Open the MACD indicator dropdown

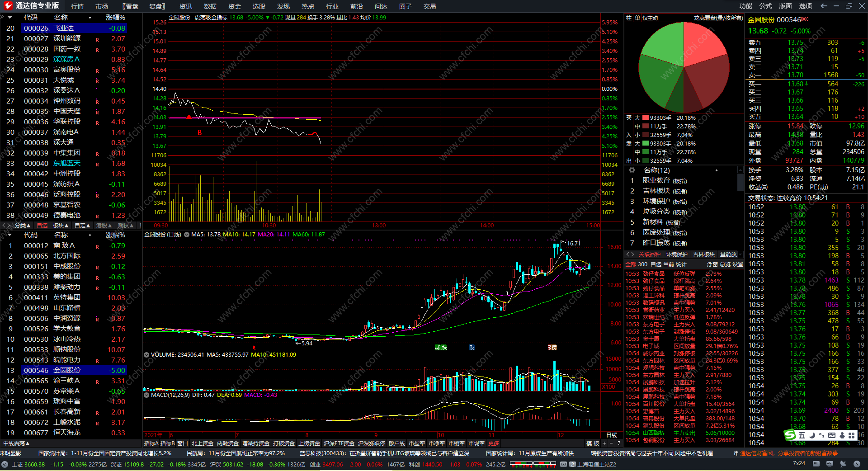pos(146,395)
